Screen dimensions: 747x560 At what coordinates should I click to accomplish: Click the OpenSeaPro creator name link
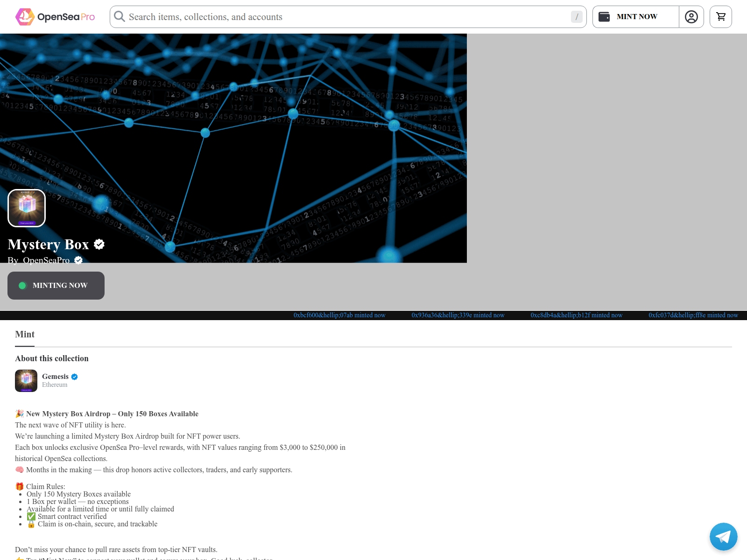click(x=46, y=260)
